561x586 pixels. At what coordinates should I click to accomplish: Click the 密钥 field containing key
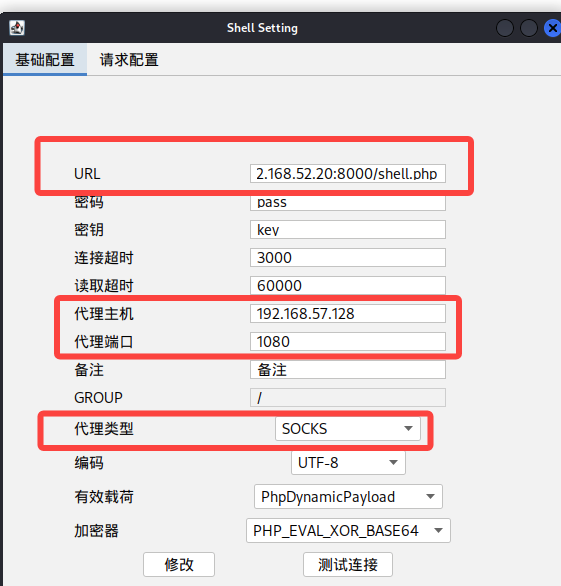click(348, 229)
